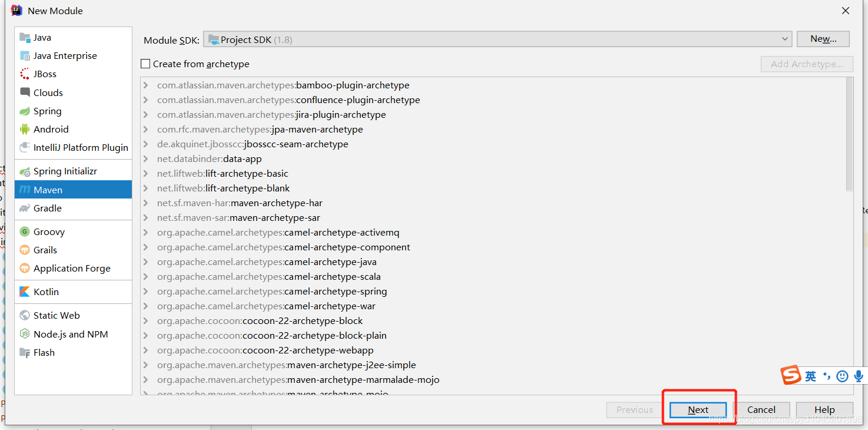This screenshot has height=430, width=868.
Task: Click New... SDK button
Action: pos(823,39)
